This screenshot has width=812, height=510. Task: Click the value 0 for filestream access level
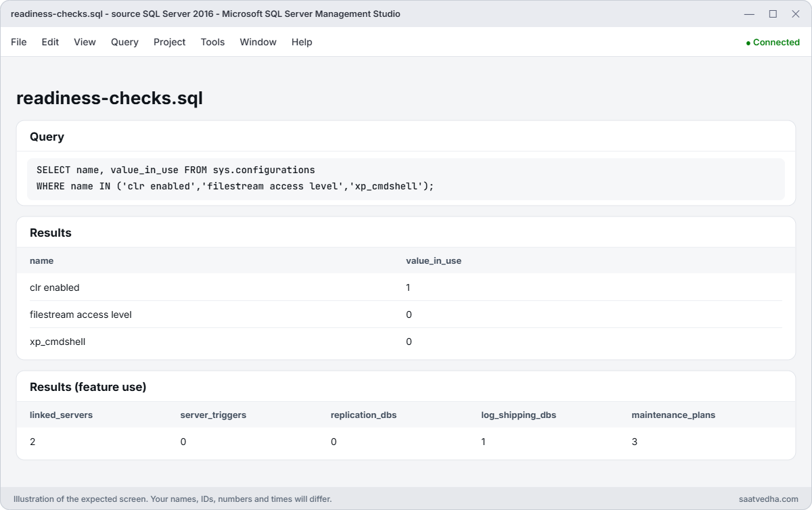point(409,315)
